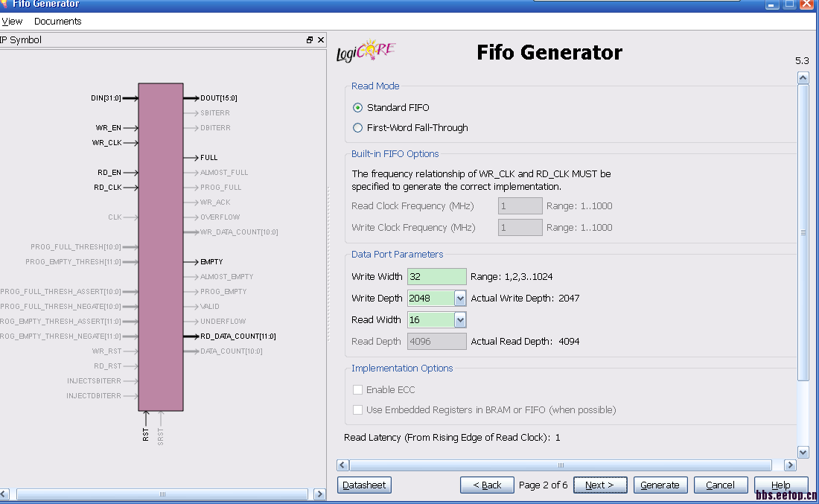The image size is (819, 504).
Task: Click SBITERR port label
Action: (215, 113)
